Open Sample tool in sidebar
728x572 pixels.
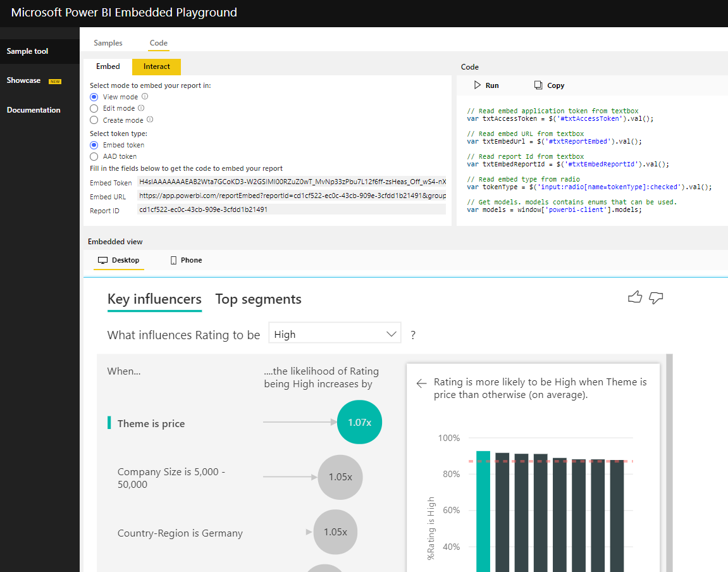(39, 51)
